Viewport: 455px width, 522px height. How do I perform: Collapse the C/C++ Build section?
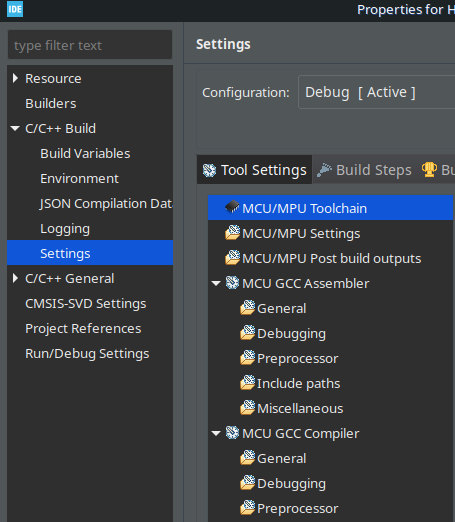[x=15, y=128]
